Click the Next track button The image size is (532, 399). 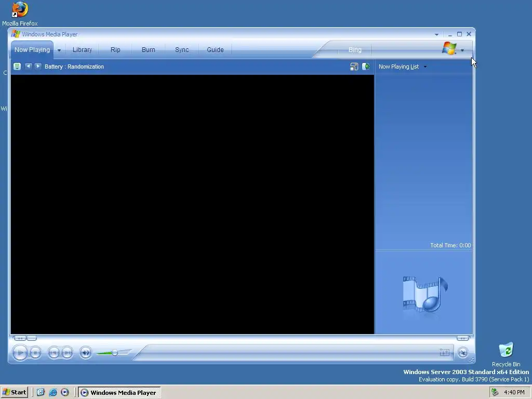[x=67, y=353]
